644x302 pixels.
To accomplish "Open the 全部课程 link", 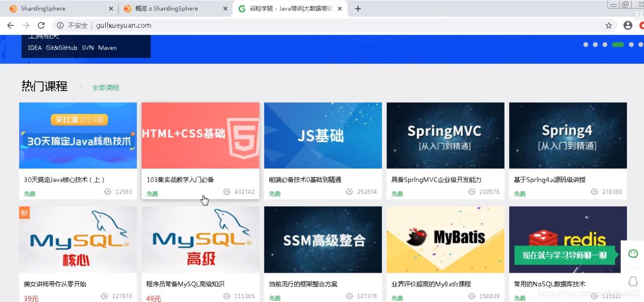I will [x=106, y=88].
